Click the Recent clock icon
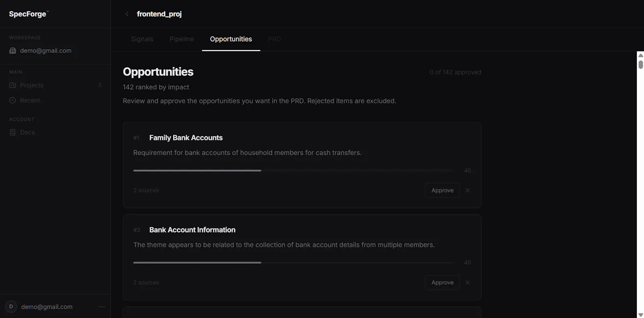The height and width of the screenshot is (318, 644). [12, 100]
